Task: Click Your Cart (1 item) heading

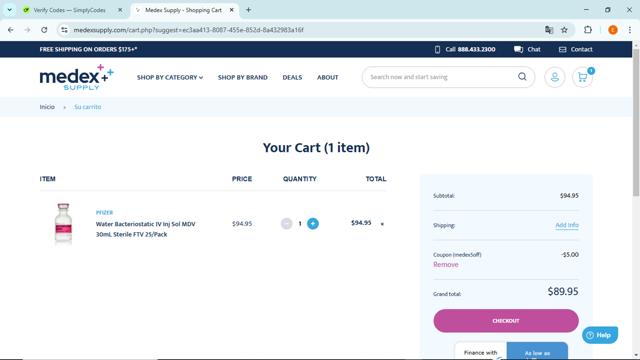Action: [316, 147]
